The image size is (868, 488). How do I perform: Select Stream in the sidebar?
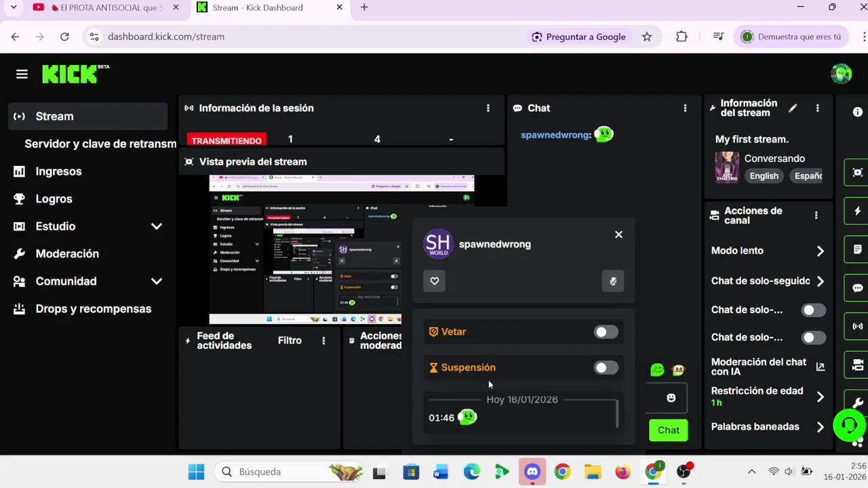point(88,116)
